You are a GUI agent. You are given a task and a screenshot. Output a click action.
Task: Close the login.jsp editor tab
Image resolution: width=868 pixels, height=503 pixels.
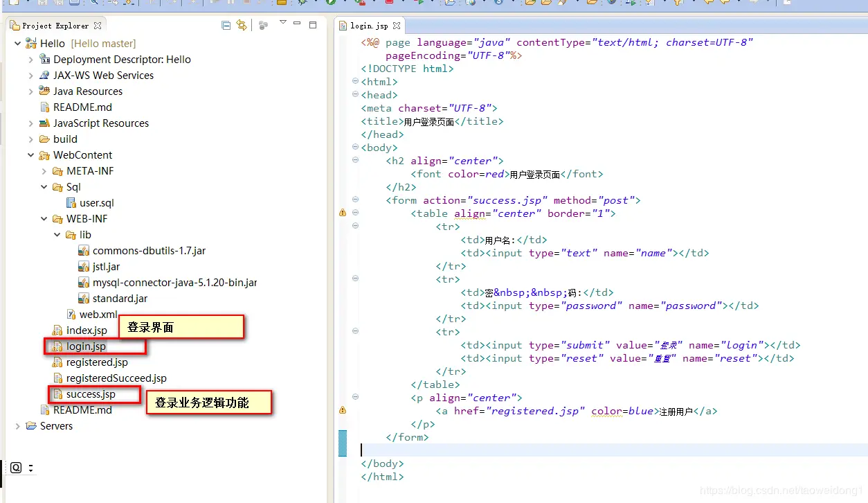point(397,26)
